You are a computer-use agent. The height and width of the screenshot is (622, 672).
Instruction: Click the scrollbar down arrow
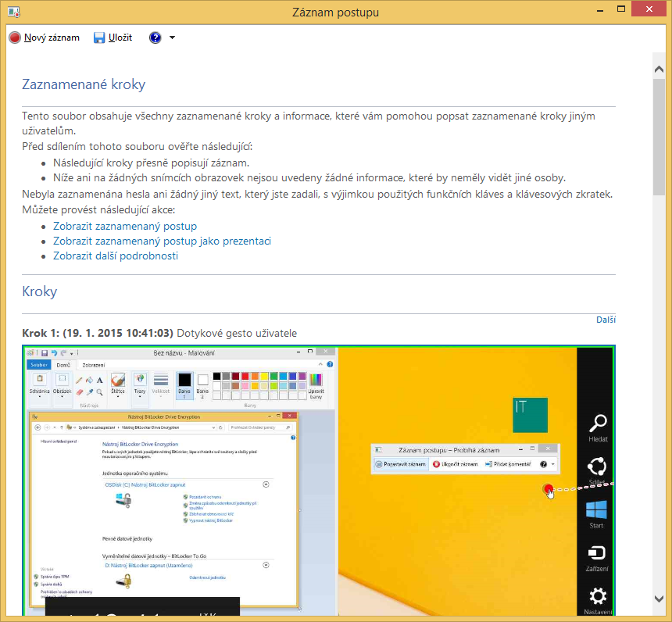[x=659, y=599]
